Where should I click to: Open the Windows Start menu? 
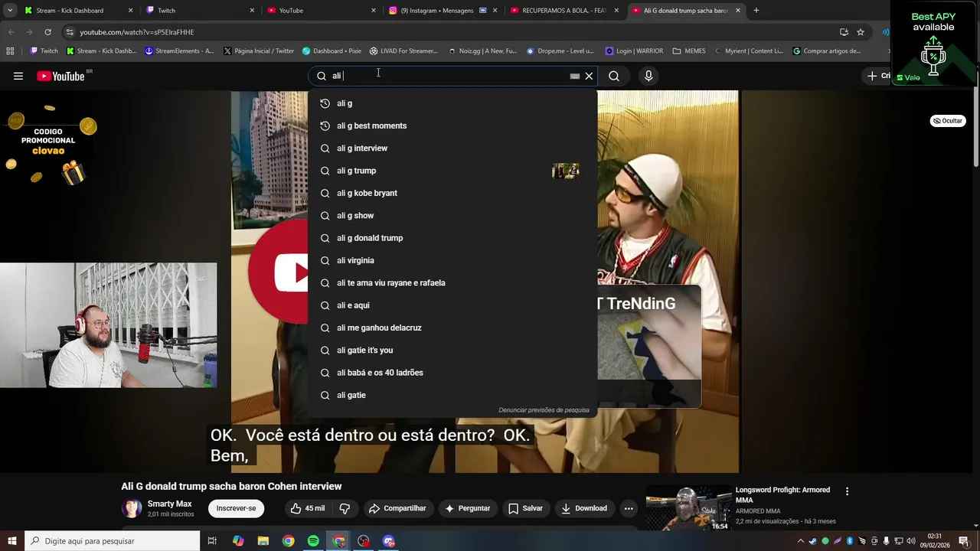pyautogui.click(x=11, y=541)
